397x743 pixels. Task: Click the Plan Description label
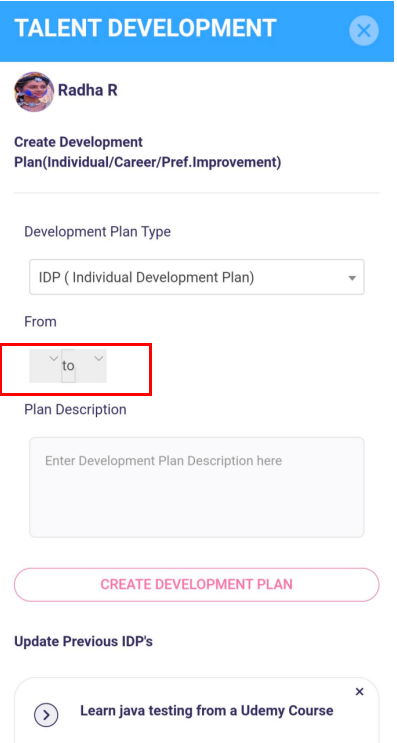[x=75, y=409]
